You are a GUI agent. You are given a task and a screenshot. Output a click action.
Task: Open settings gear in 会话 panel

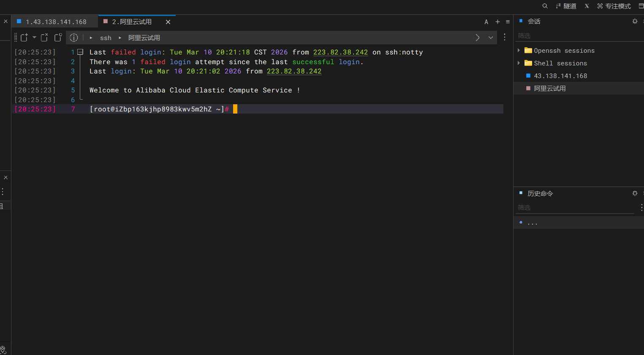[x=635, y=21]
